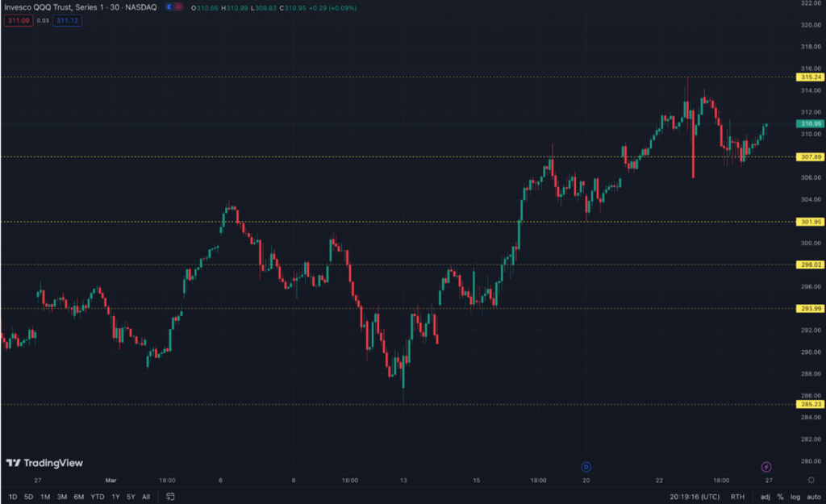Click the red 311.09 sell button
Viewport: 826px width, 504px height.
point(19,20)
